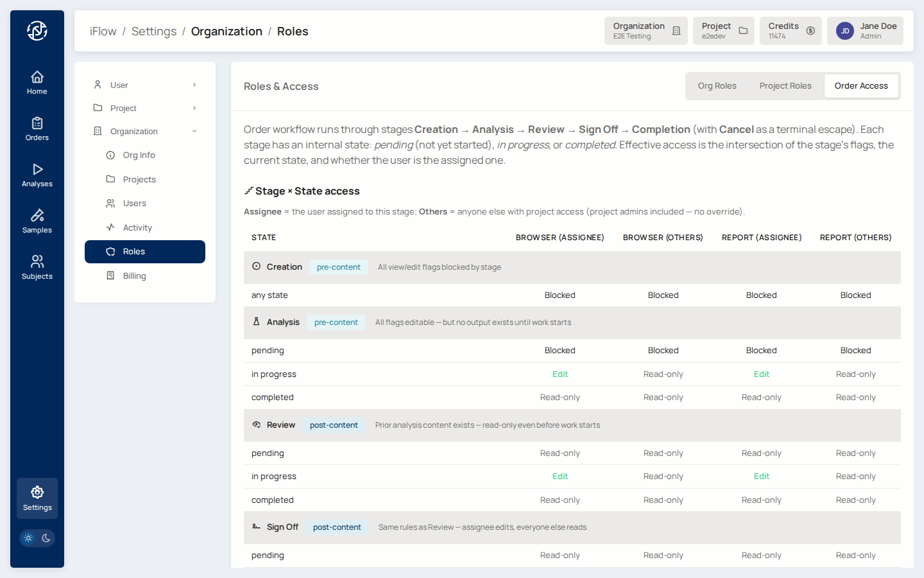Expand the User settings section
The height and width of the screenshot is (578, 924).
[x=145, y=85]
